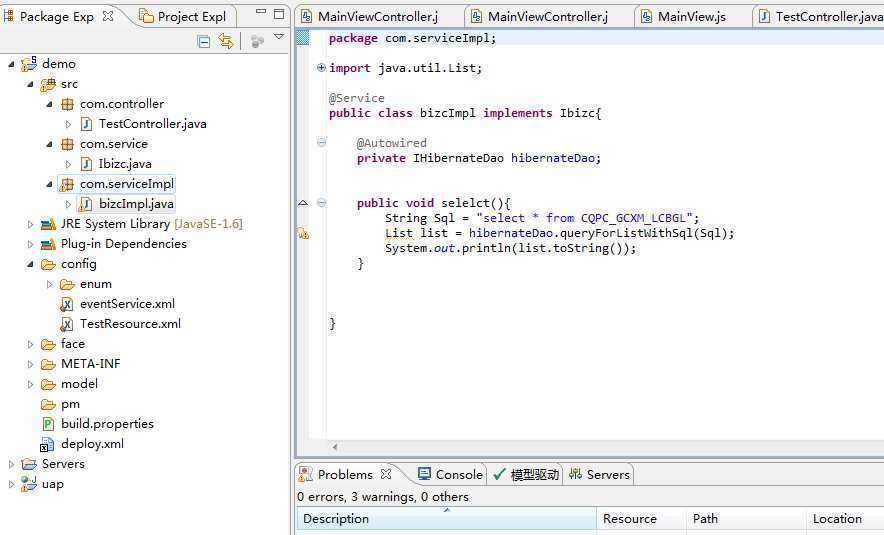Open the Servers view tab

click(599, 475)
